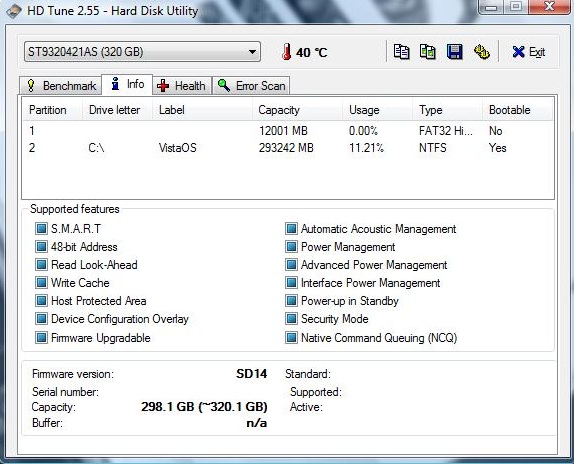Click the Read Look-Ahead checkbox
Screen dimensions: 574x464
41,265
